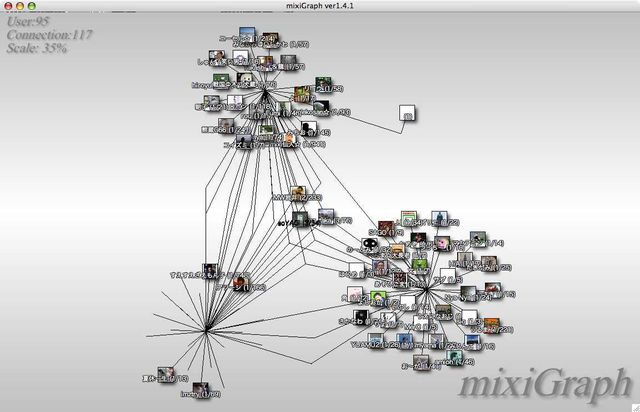Close the mixiGraph window with red button
Viewport: 640px width, 412px height.
8,6
